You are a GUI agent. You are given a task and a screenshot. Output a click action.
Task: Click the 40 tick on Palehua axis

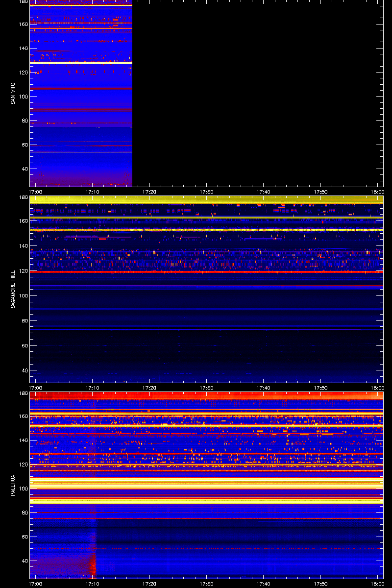click(24, 561)
